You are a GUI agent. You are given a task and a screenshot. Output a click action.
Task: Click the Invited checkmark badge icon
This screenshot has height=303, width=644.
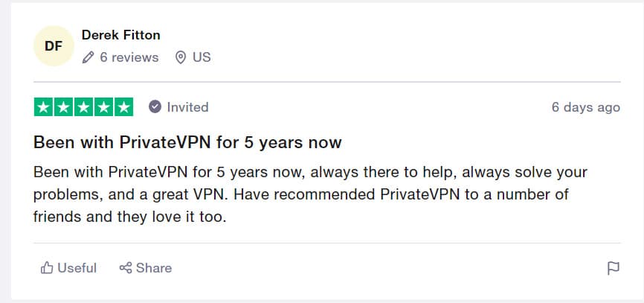pyautogui.click(x=155, y=106)
